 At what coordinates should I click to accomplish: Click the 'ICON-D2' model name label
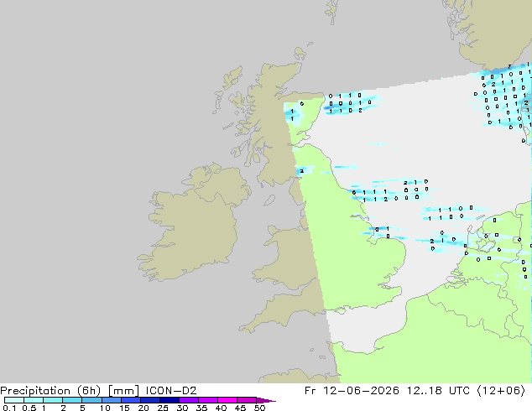pyautogui.click(x=171, y=391)
